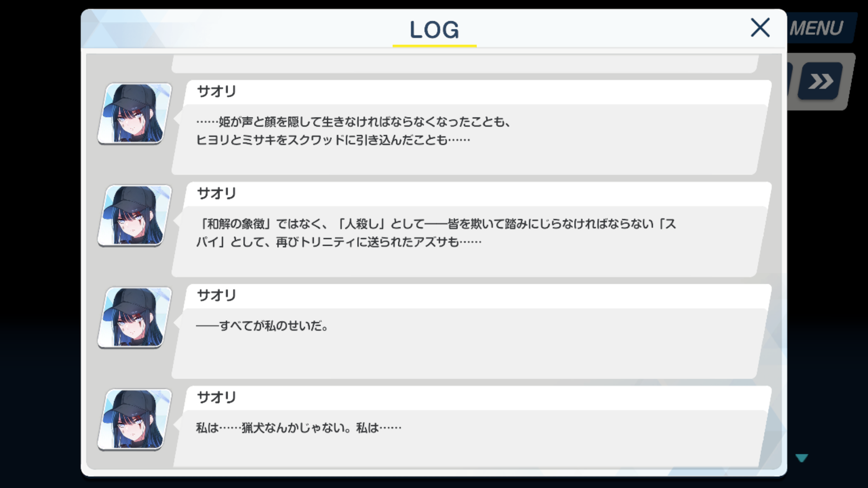Image resolution: width=868 pixels, height=488 pixels.
Task: Click the サオリ name on first entry
Action: [x=217, y=91]
